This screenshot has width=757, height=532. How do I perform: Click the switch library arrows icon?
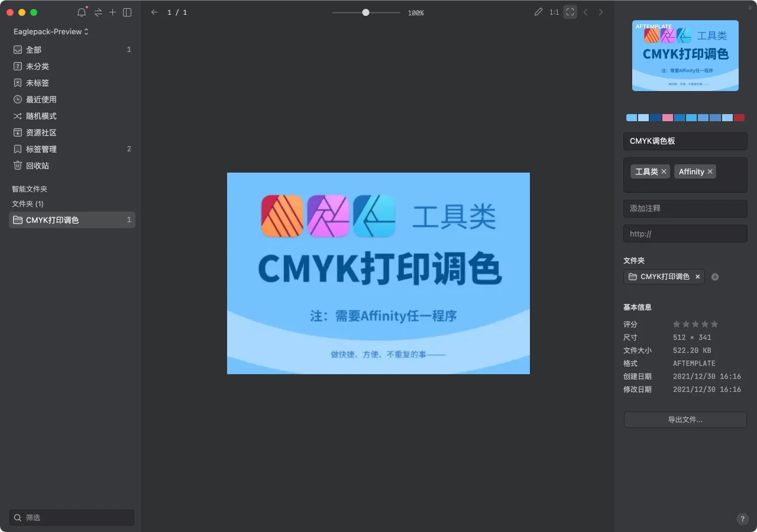click(x=98, y=12)
